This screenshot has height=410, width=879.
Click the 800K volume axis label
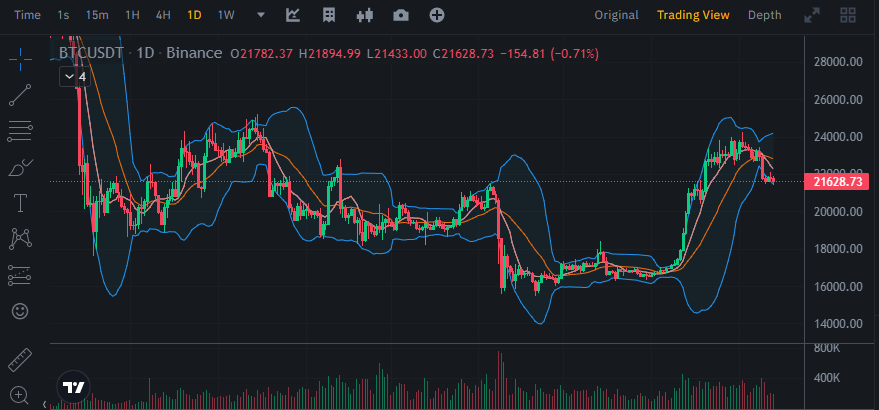827,348
